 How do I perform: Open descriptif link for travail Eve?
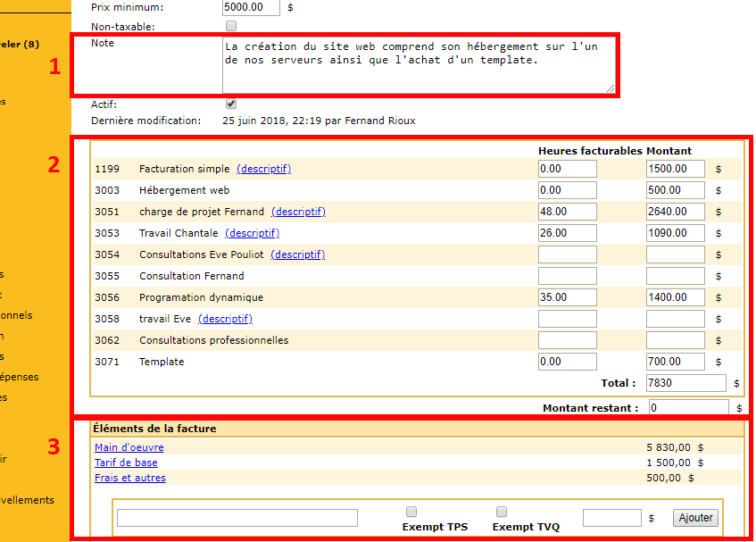coord(225,319)
